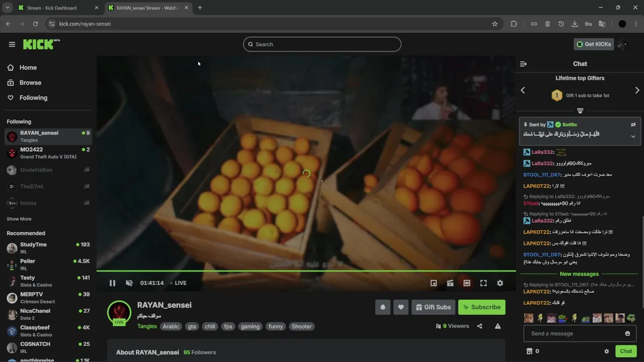Open the Chrome three-dot menu
This screenshot has height=362, width=644.
tap(635, 24)
